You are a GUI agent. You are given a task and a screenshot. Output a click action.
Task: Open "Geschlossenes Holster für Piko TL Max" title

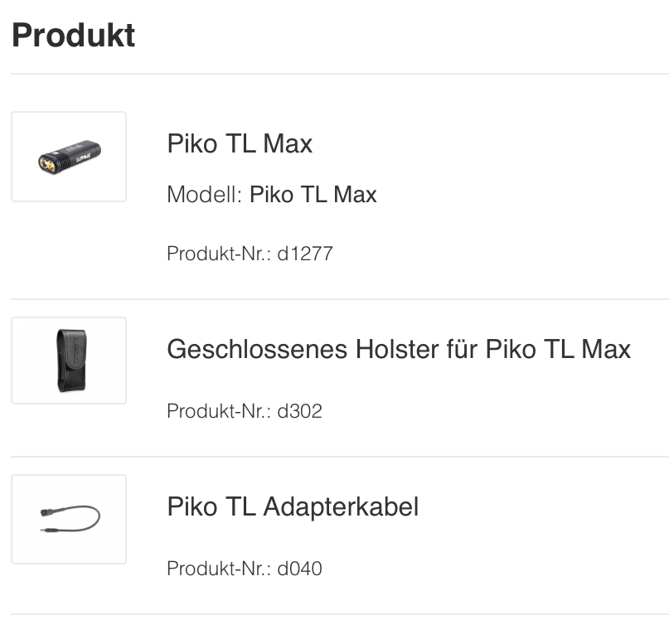tap(399, 349)
